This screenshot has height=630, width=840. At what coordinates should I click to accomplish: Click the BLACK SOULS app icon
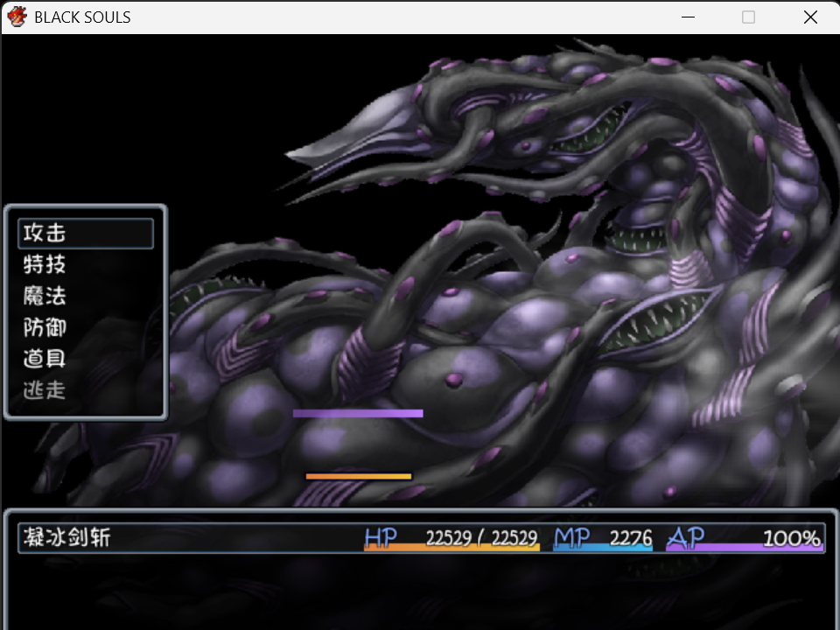tap(17, 17)
